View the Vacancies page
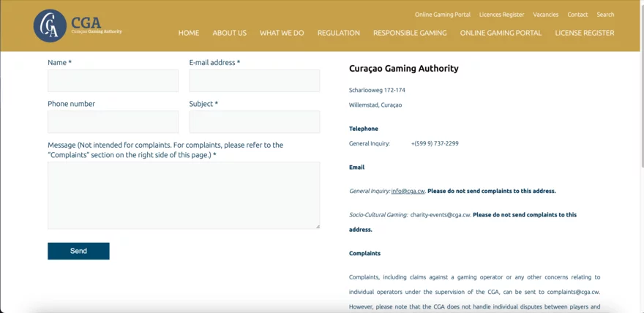The image size is (644, 313). 545,15
